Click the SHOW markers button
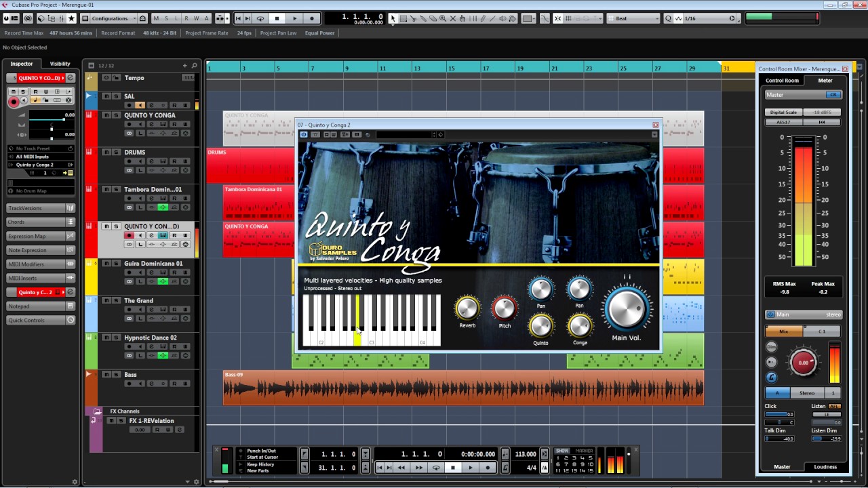The width and height of the screenshot is (868, 488). point(562,451)
